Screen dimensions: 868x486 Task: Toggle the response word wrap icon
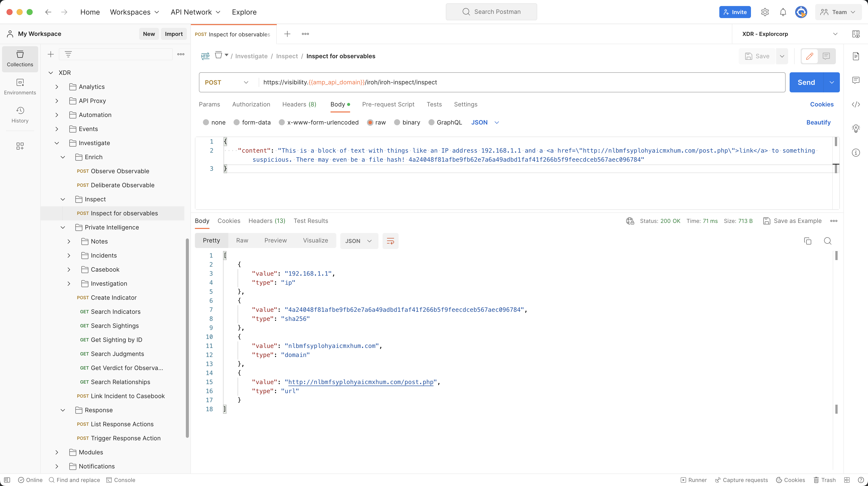coord(390,241)
